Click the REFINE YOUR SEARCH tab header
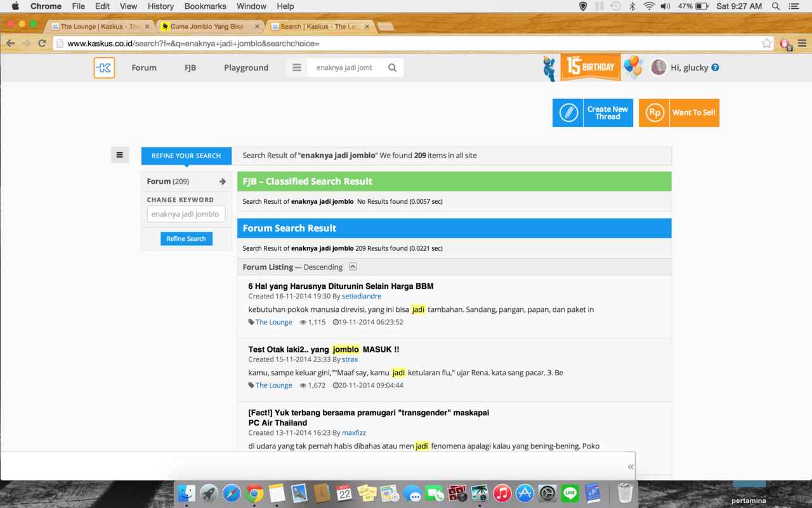This screenshot has width=812, height=508. click(187, 156)
